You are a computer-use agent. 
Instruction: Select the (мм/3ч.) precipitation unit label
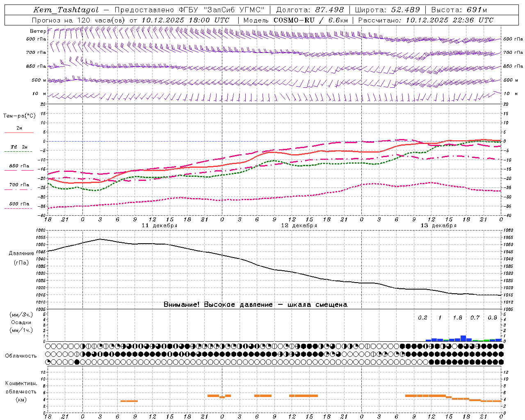coord(21,315)
